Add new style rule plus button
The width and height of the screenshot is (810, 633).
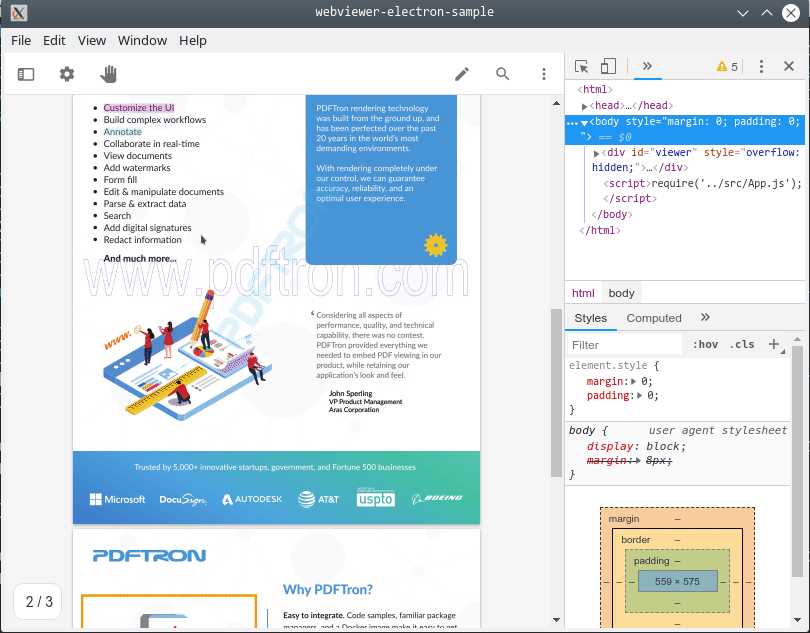click(773, 345)
